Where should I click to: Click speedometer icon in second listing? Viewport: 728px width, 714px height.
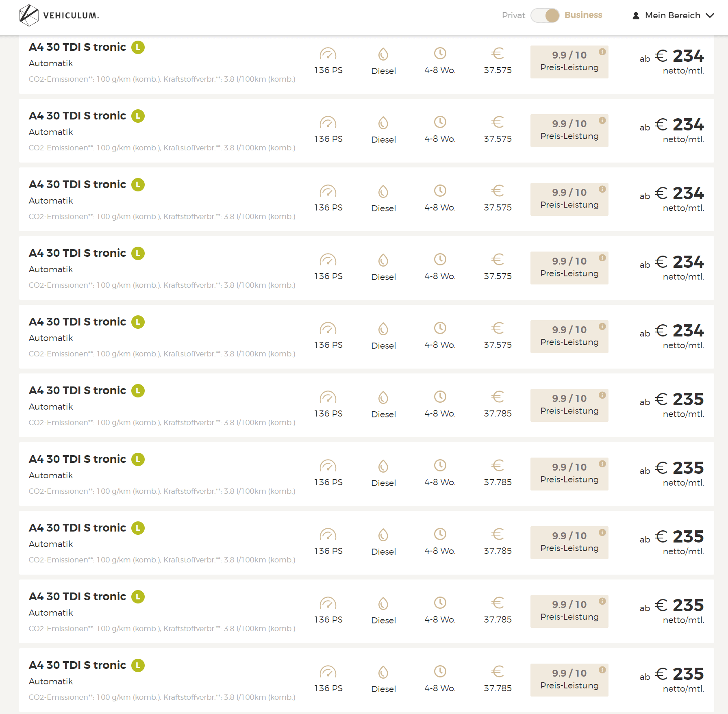[x=328, y=122]
